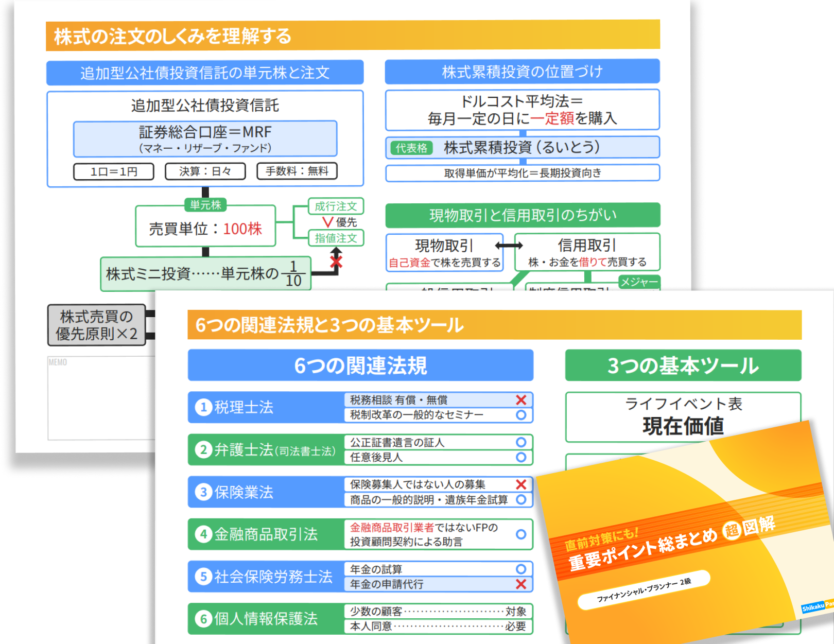
Task: Click the 手数料：無料 box
Action: (x=297, y=171)
